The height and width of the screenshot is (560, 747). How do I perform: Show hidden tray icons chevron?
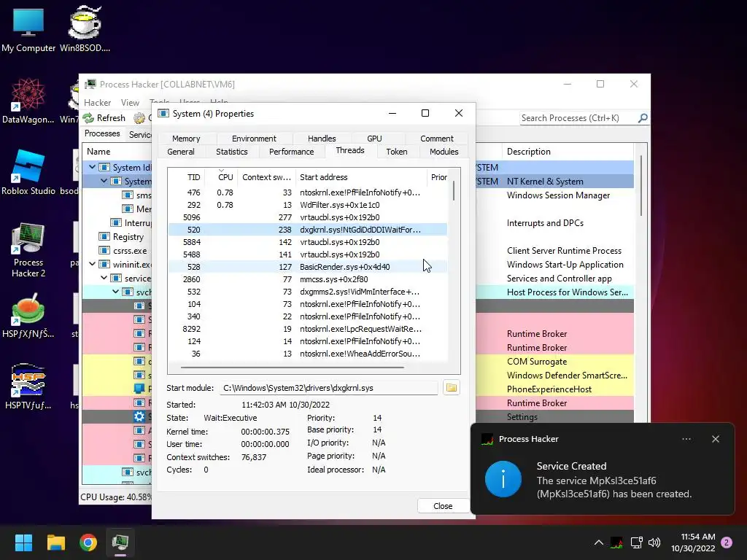point(599,542)
